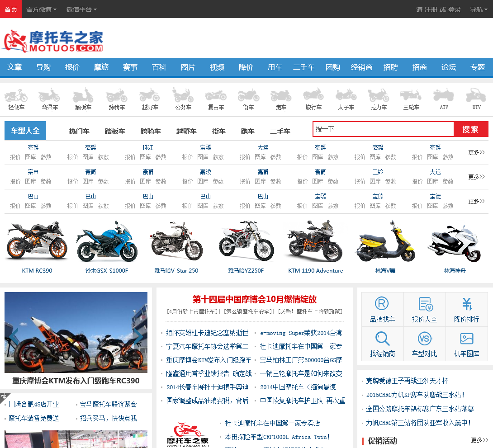
Task: Open the 文章 menu item
Action: (14, 67)
